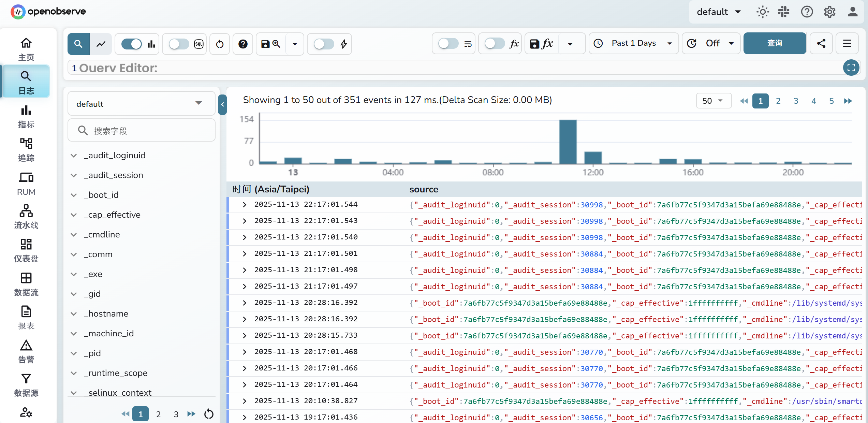Viewport: 868px width, 423px height.
Task: Enable SQL mode toggle
Action: (179, 44)
